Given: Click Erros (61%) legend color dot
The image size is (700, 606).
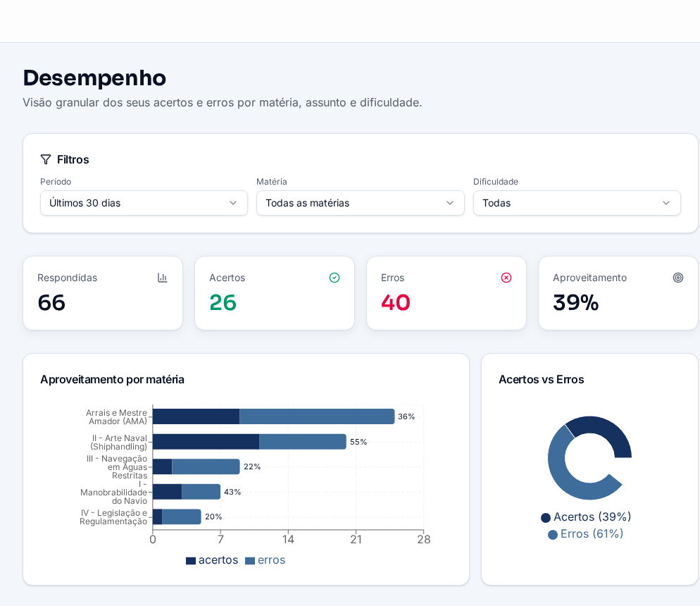Looking at the screenshot, I should 553,535.
